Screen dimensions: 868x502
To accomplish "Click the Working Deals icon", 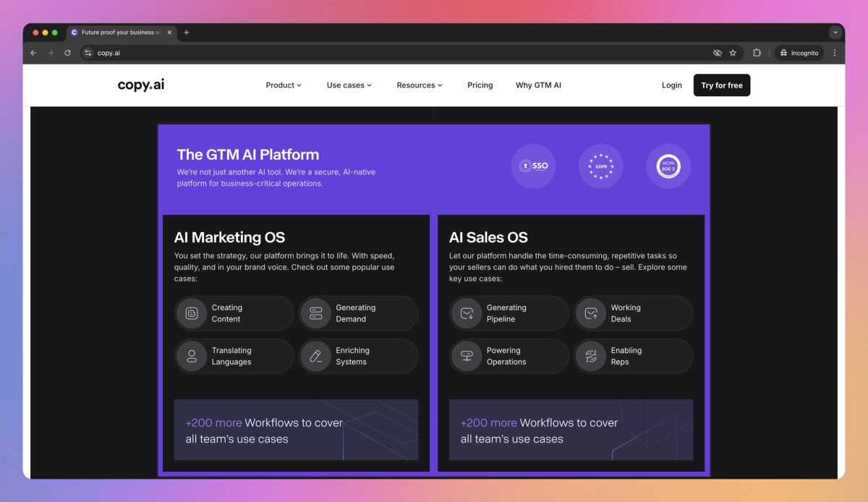I will coord(591,313).
